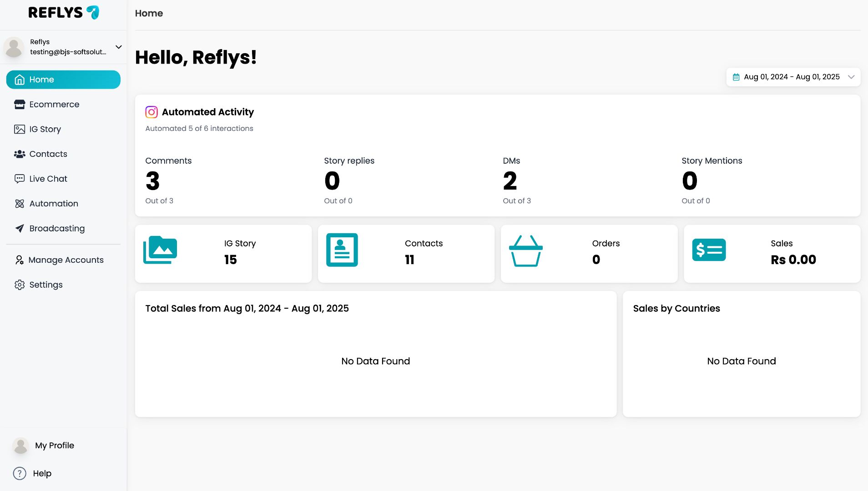This screenshot has height=491, width=868.
Task: Click the Sales dollar bill icon
Action: (709, 250)
